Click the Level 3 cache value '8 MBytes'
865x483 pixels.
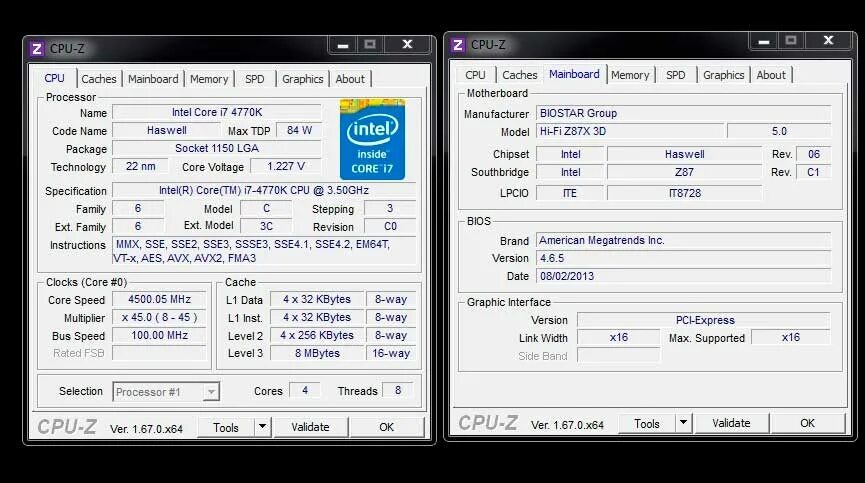(317, 353)
